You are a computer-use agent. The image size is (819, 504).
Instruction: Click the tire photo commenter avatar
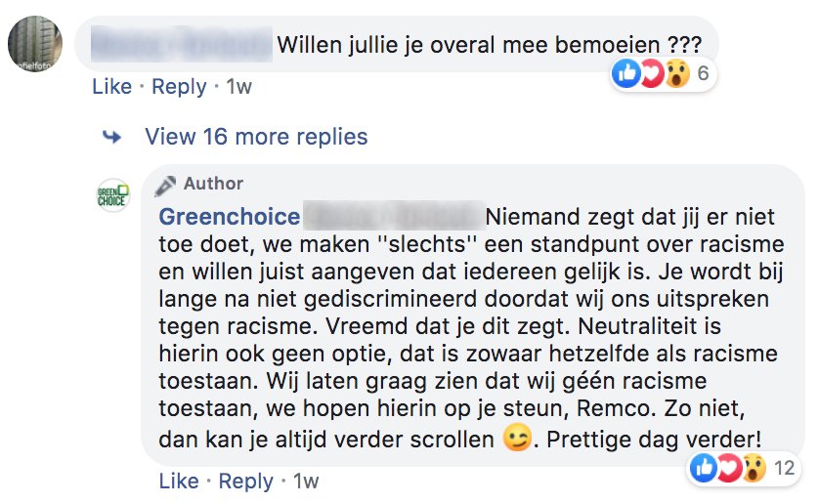35,42
